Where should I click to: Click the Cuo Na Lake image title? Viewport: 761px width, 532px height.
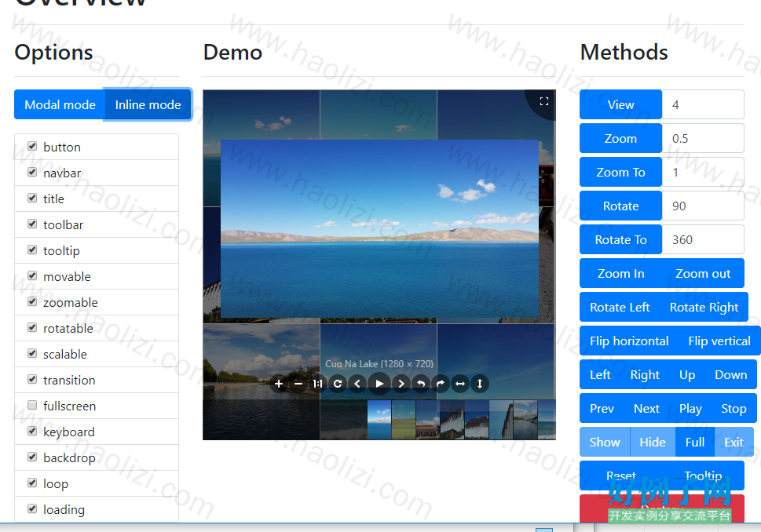click(379, 364)
